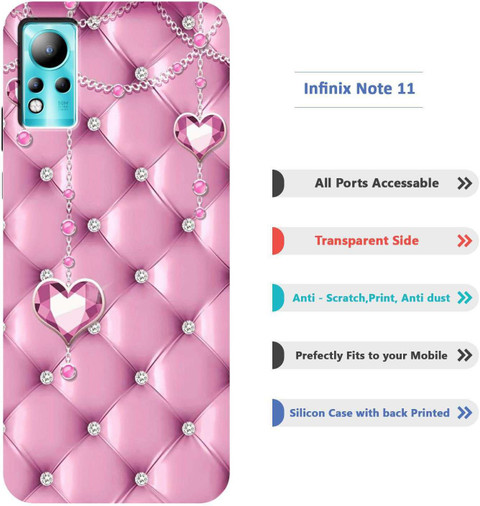Click the double chevron beside All Ports Accessable
This screenshot has height=506, width=480.
[465, 183]
